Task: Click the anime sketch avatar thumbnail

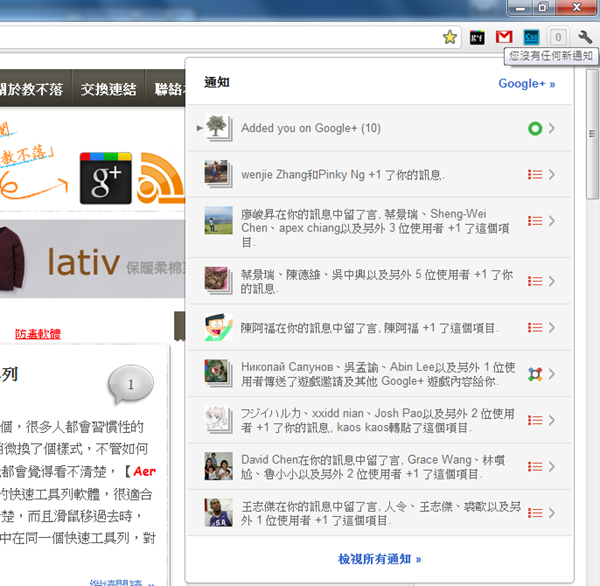Action: tap(218, 420)
